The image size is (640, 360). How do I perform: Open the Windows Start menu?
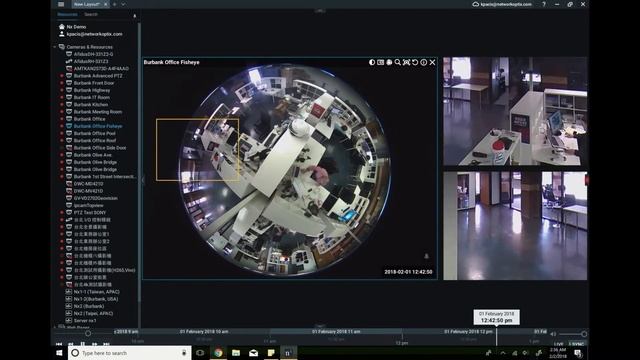tap(59, 353)
